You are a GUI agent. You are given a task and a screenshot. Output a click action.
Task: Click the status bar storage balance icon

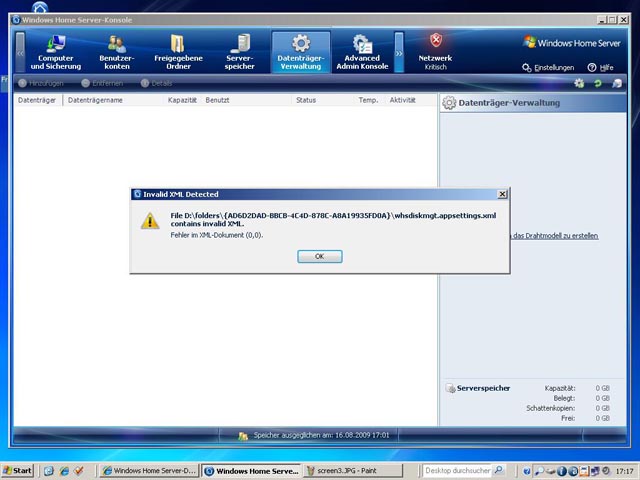pyautogui.click(x=243, y=436)
